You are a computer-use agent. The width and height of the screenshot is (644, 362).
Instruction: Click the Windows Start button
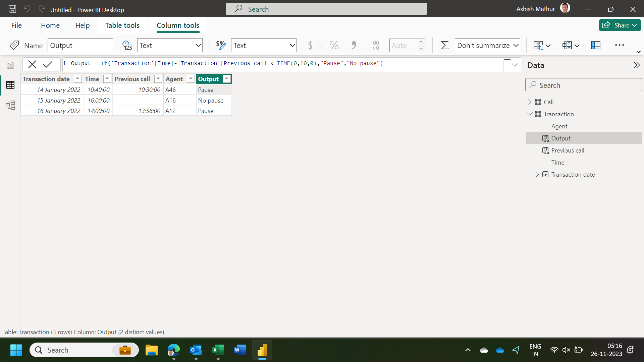(x=16, y=350)
